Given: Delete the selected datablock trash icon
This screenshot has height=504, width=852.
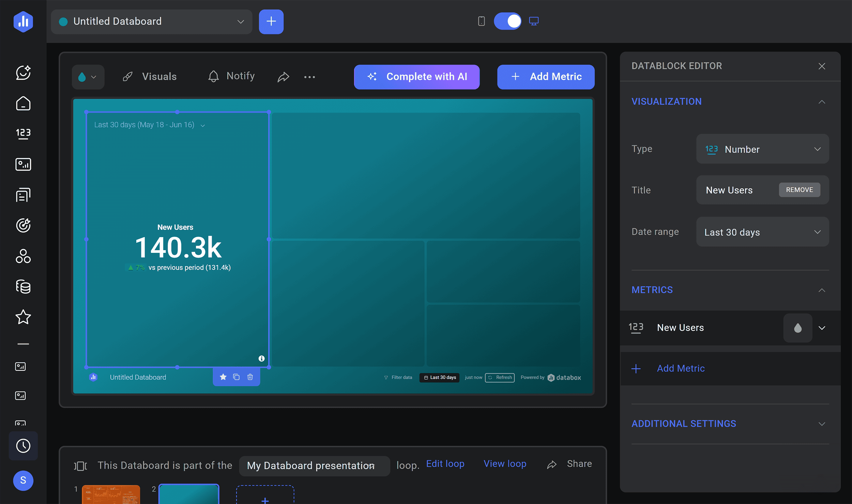Looking at the screenshot, I should 250,377.
